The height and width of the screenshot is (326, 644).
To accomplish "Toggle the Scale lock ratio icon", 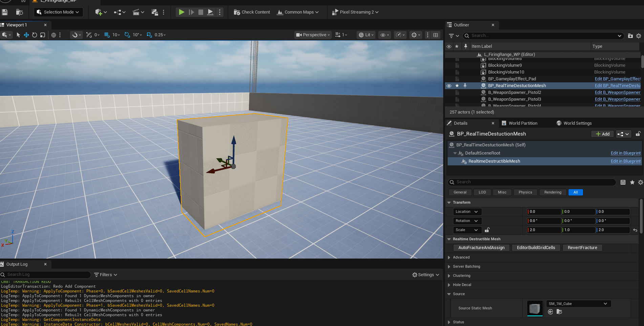I will point(487,230).
